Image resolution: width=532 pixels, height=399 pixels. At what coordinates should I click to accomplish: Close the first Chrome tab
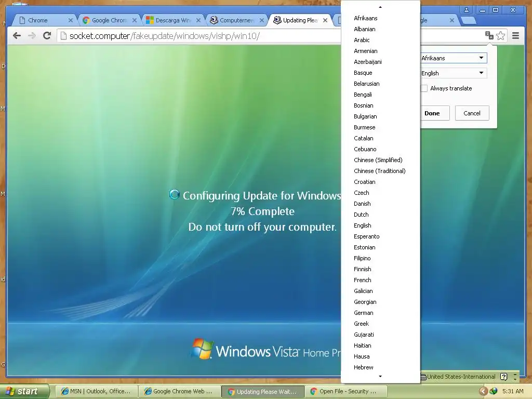(x=71, y=20)
